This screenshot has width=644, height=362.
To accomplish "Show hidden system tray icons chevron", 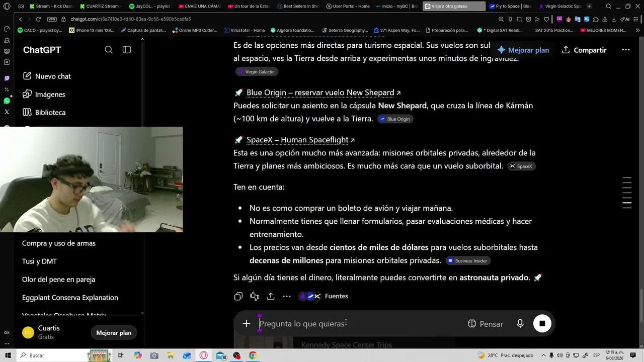I will (545, 355).
